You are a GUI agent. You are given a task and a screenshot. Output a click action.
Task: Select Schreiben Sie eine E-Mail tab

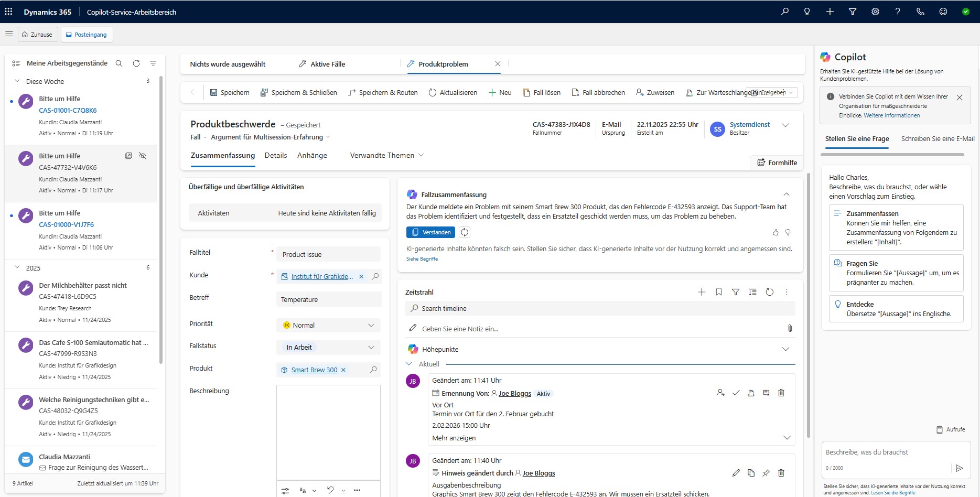938,139
